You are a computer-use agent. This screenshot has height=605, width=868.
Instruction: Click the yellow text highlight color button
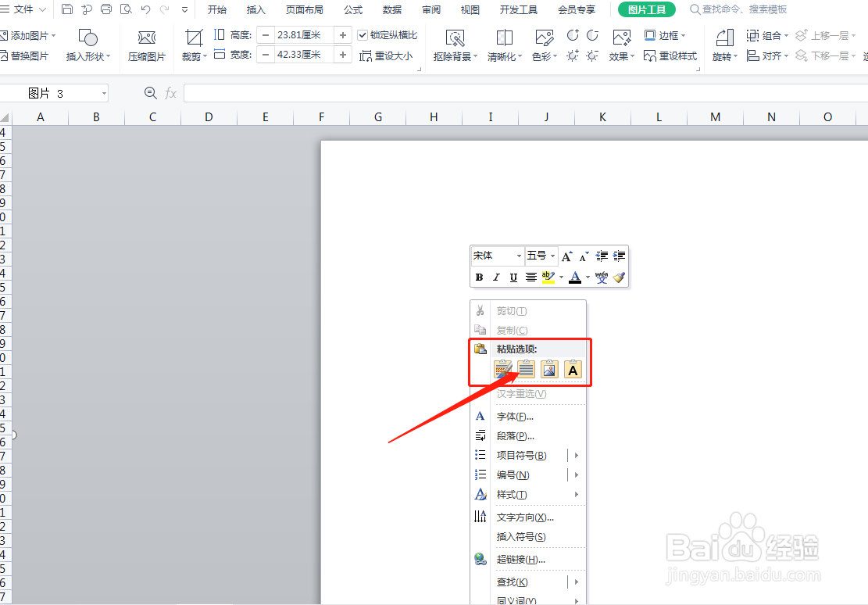click(x=548, y=277)
